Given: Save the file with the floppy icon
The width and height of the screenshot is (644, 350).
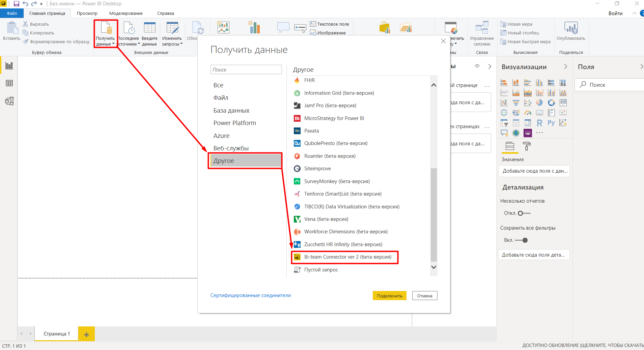Looking at the screenshot, I should pyautogui.click(x=16, y=4).
